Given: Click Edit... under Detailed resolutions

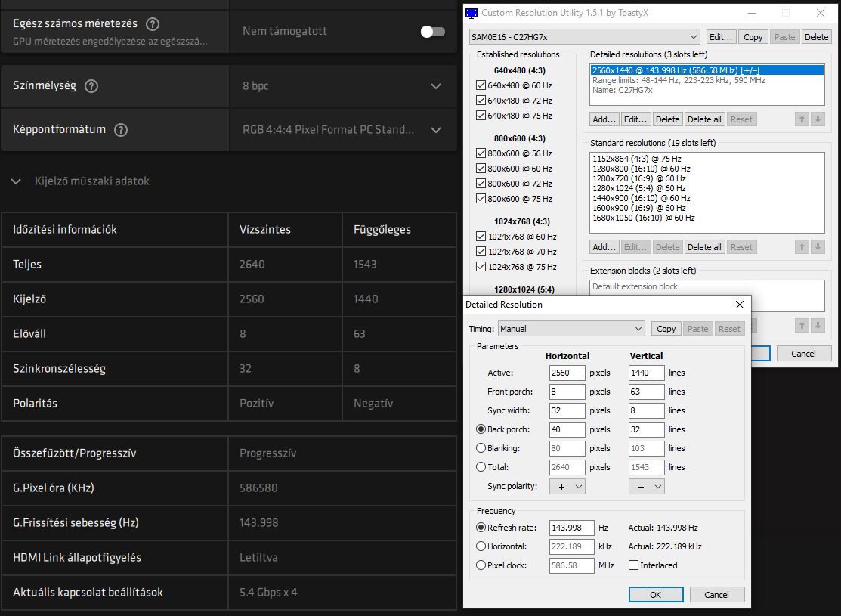Looking at the screenshot, I should point(635,119).
